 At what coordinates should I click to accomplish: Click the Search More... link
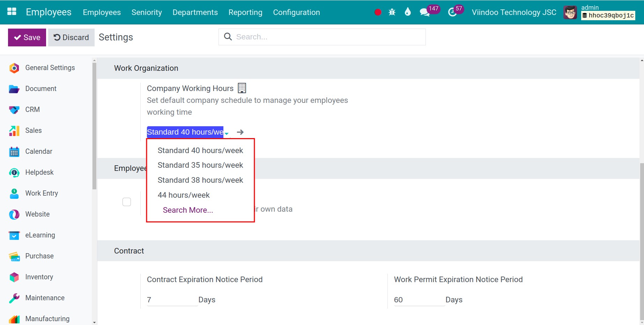tap(188, 210)
